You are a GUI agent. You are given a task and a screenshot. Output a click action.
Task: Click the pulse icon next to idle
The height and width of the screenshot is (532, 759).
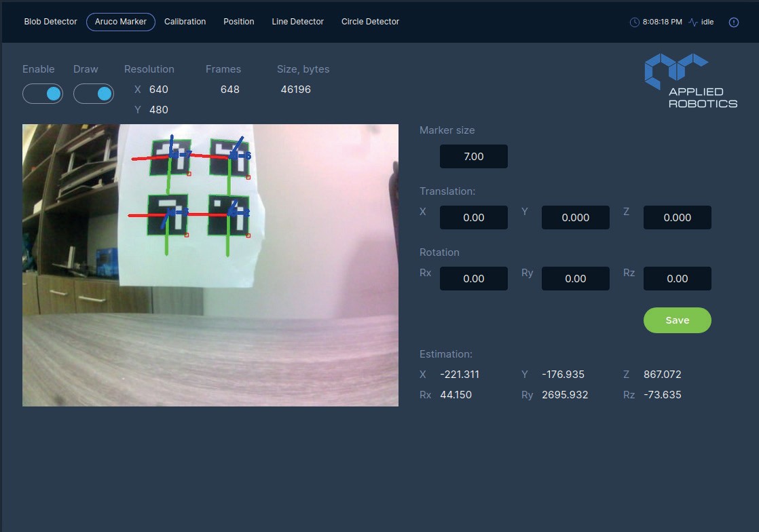(693, 22)
